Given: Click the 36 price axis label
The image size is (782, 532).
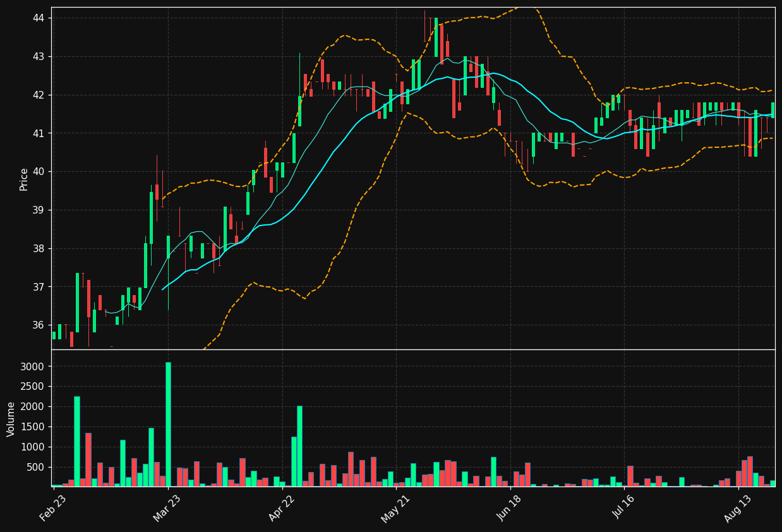Looking at the screenshot, I should [x=39, y=325].
